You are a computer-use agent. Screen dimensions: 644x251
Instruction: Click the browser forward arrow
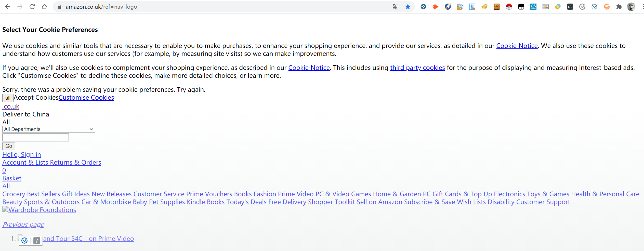point(20,7)
